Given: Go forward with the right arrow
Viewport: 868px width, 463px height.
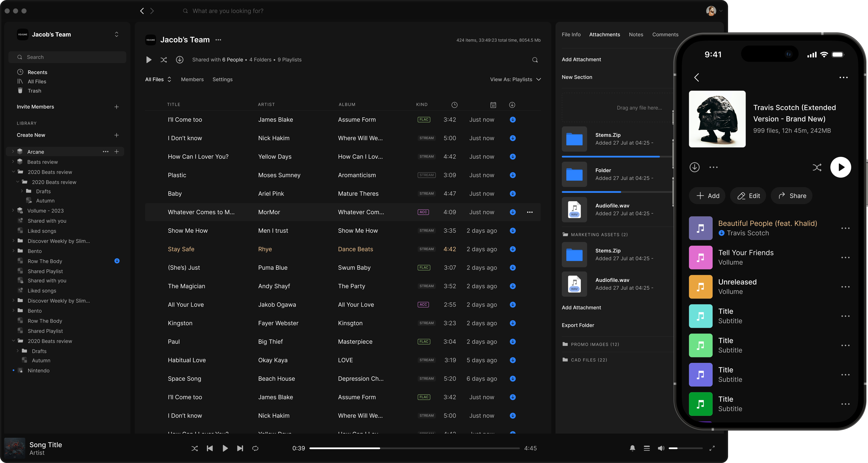Looking at the screenshot, I should pyautogui.click(x=152, y=11).
